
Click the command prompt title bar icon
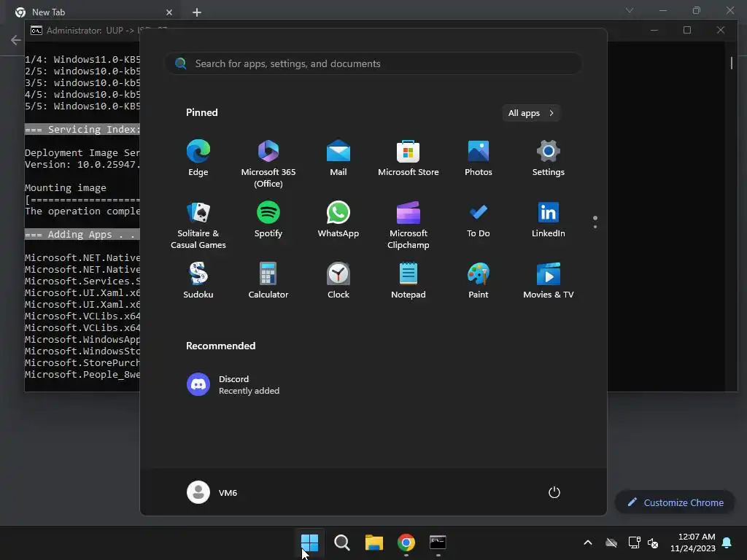(36, 31)
